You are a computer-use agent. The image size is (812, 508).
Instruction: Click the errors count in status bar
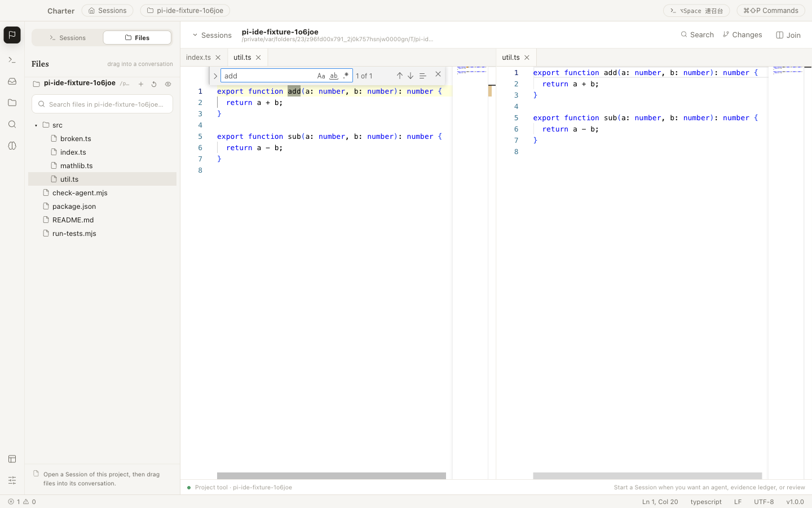[14, 502]
